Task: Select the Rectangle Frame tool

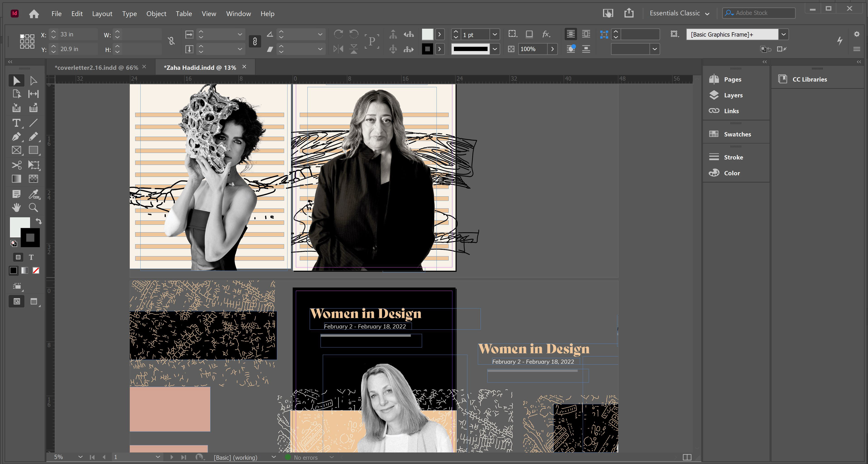Action: click(16, 150)
